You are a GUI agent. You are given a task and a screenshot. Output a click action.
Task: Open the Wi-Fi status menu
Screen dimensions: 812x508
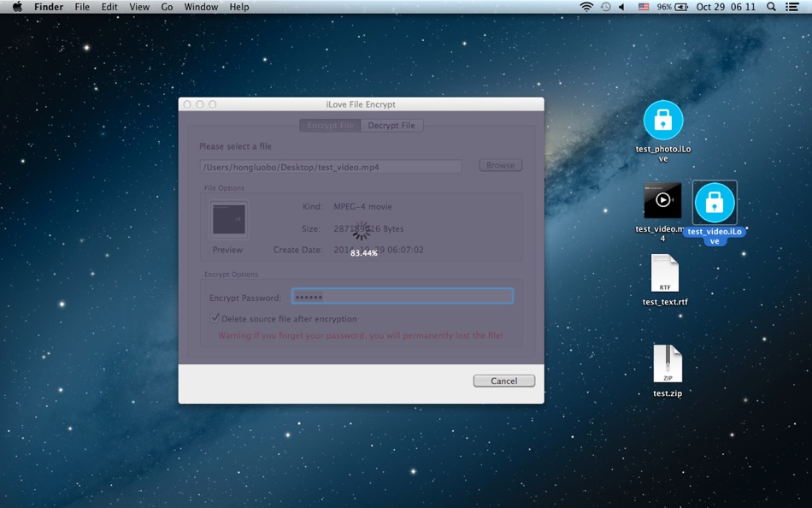(x=586, y=7)
